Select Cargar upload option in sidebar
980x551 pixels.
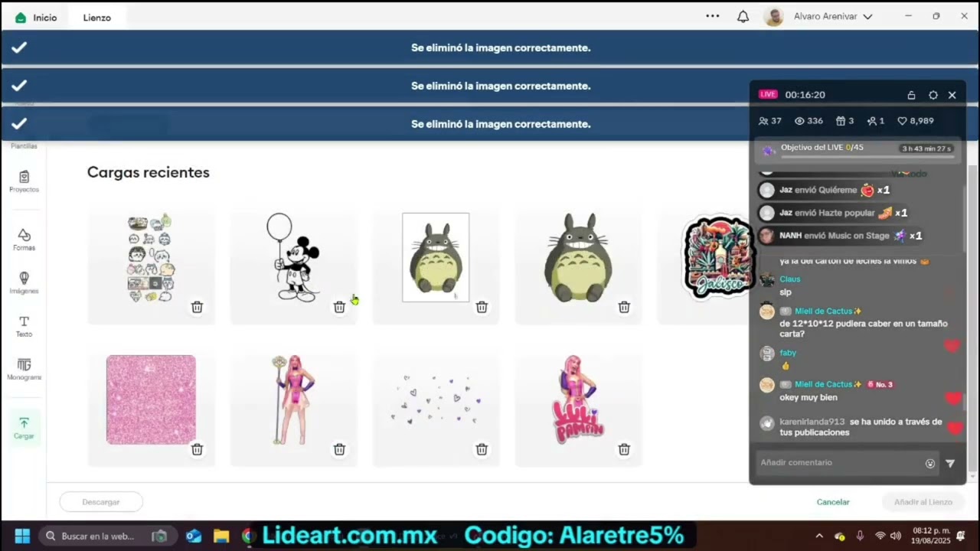tap(24, 429)
